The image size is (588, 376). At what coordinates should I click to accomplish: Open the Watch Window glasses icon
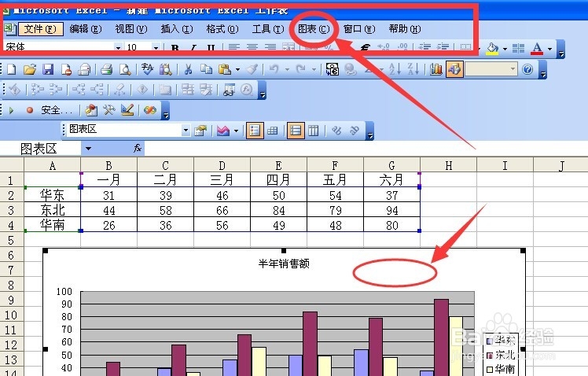[229, 90]
